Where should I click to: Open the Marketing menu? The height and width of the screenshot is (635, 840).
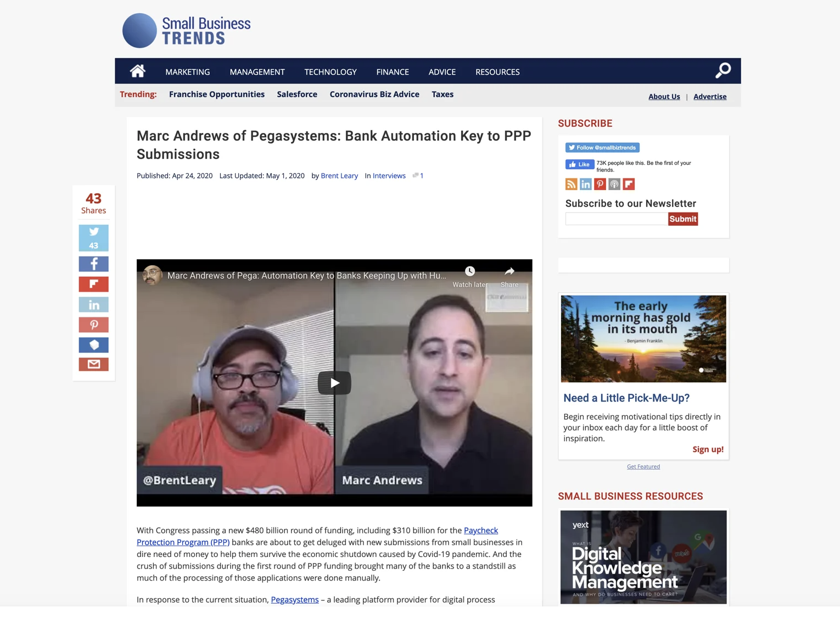click(x=187, y=72)
